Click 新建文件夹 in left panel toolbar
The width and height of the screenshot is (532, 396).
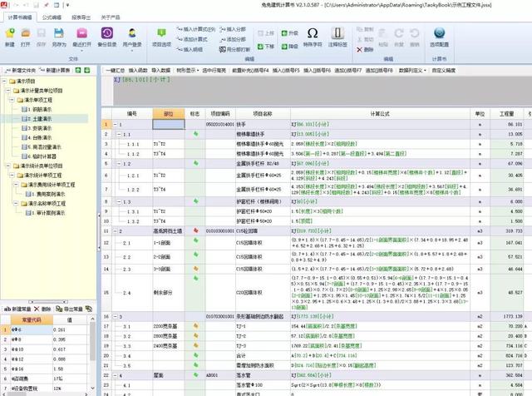pos(20,71)
